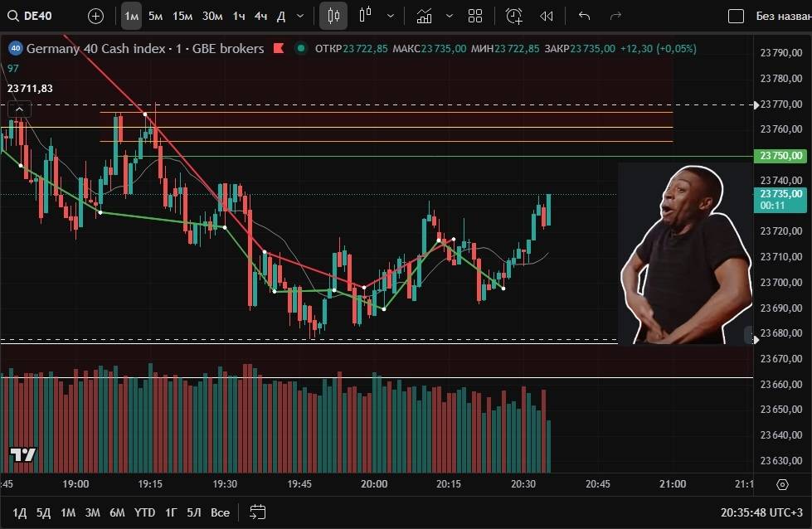The width and height of the screenshot is (812, 529).
Task: Expand the chevron next to the indicators icon
Action: (450, 16)
